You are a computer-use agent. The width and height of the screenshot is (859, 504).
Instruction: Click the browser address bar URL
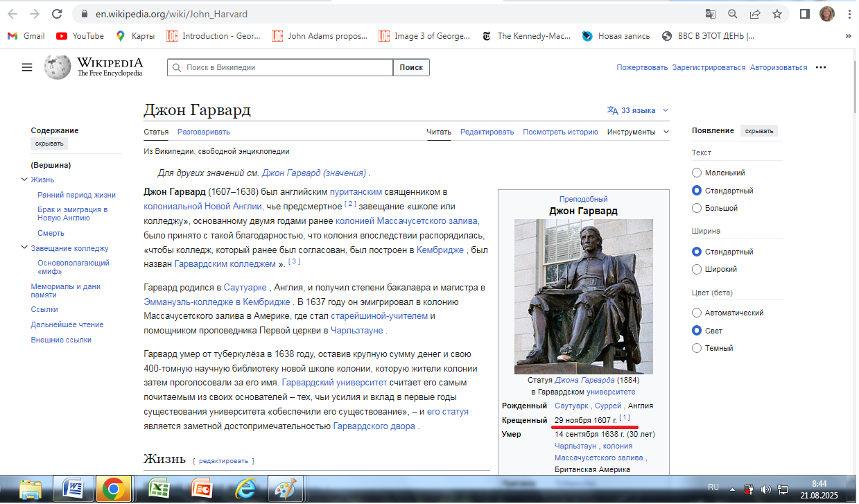tap(172, 14)
